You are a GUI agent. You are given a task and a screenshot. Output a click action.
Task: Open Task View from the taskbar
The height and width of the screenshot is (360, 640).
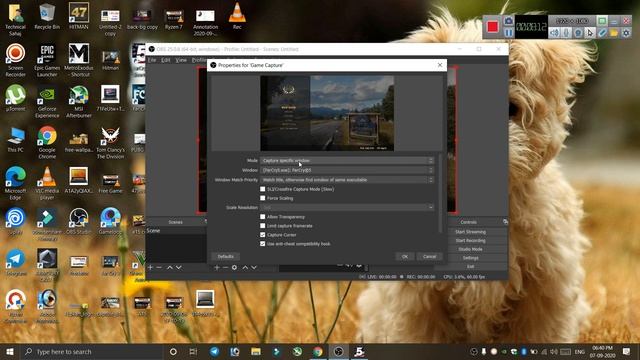(x=193, y=351)
